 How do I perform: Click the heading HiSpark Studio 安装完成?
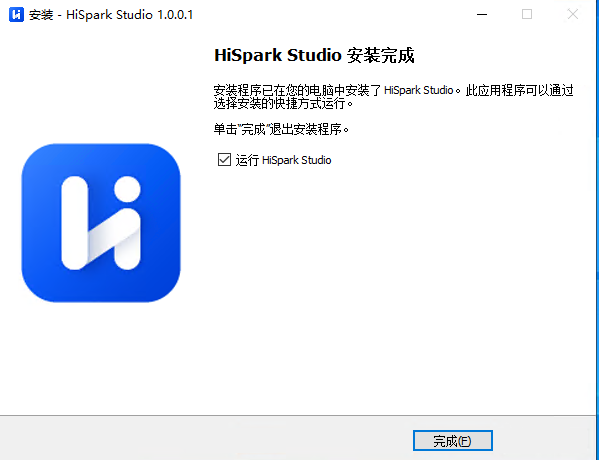[x=314, y=55]
